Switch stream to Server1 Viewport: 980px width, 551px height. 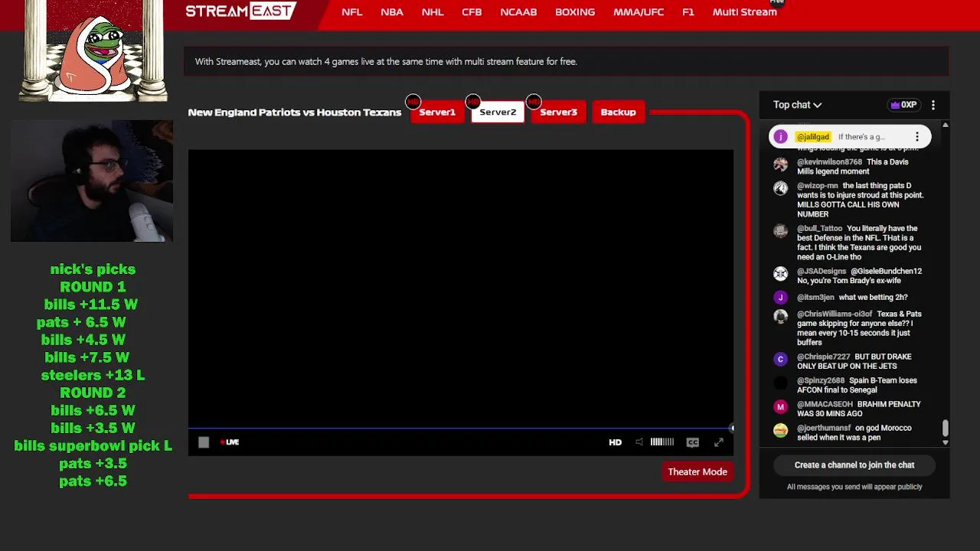click(437, 112)
